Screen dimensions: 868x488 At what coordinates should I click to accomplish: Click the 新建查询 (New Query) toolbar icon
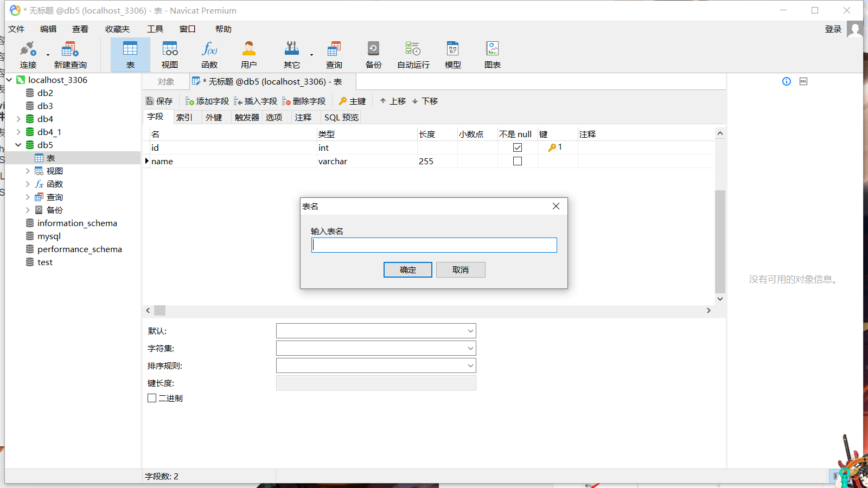click(70, 55)
